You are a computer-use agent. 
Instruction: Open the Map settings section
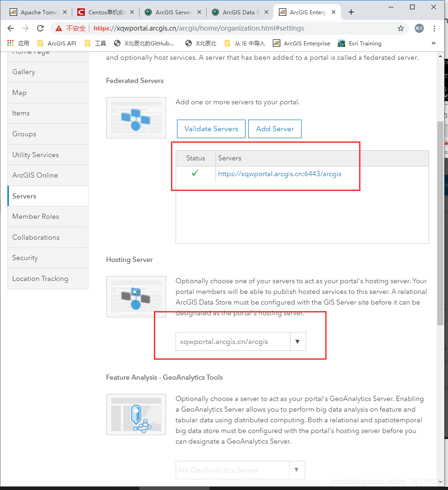click(48, 93)
